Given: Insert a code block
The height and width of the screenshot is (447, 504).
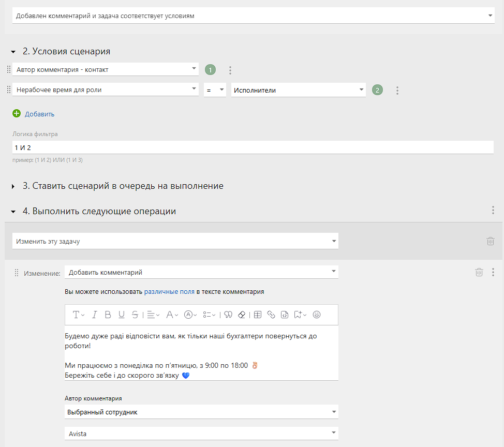Looking at the screenshot, I should (285, 315).
